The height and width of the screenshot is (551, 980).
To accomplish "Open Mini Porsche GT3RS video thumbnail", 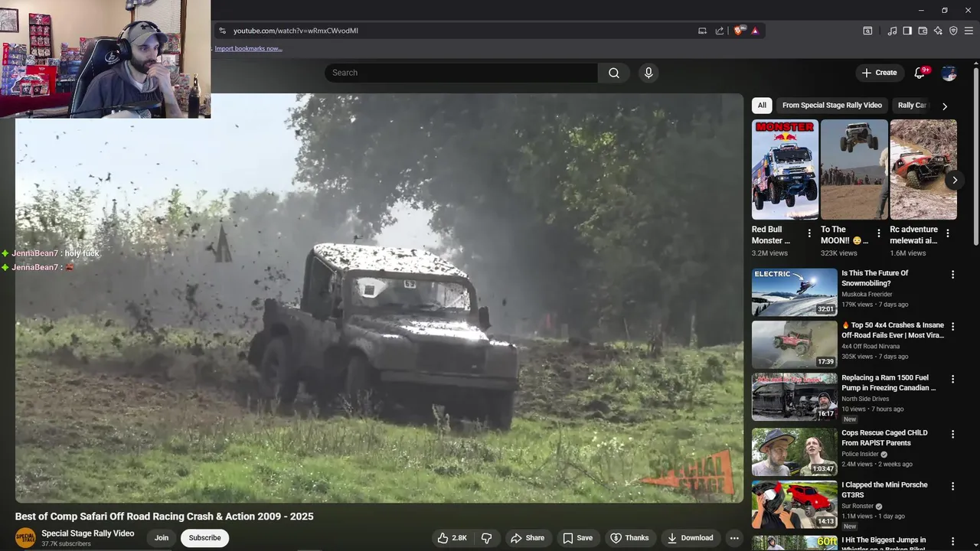I will click(795, 504).
